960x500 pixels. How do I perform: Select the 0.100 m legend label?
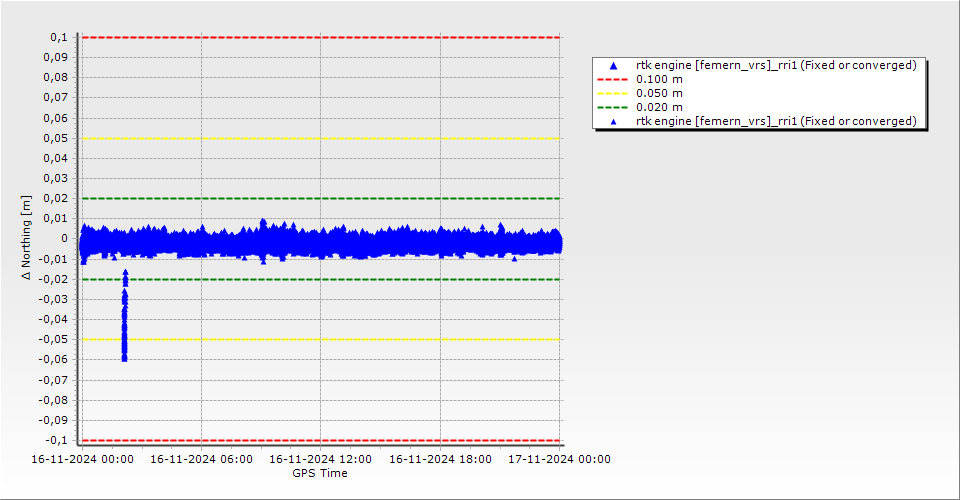tap(659, 79)
